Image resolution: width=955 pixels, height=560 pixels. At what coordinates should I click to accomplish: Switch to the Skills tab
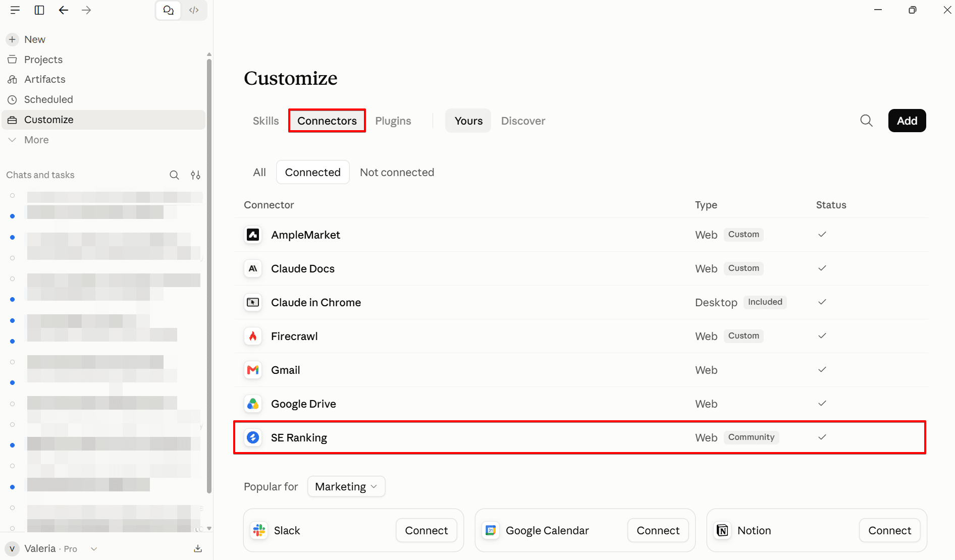(x=266, y=121)
